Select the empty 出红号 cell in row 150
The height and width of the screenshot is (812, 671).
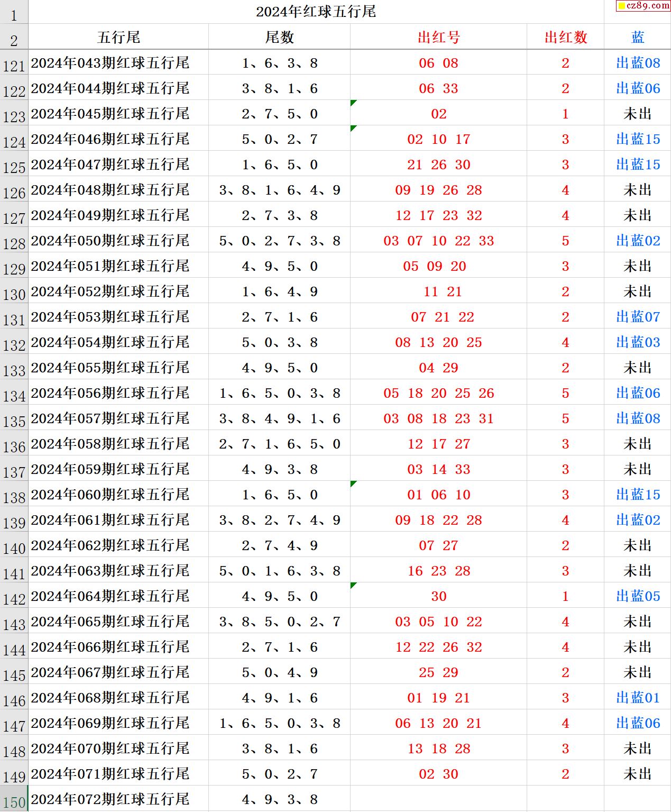coord(438,799)
